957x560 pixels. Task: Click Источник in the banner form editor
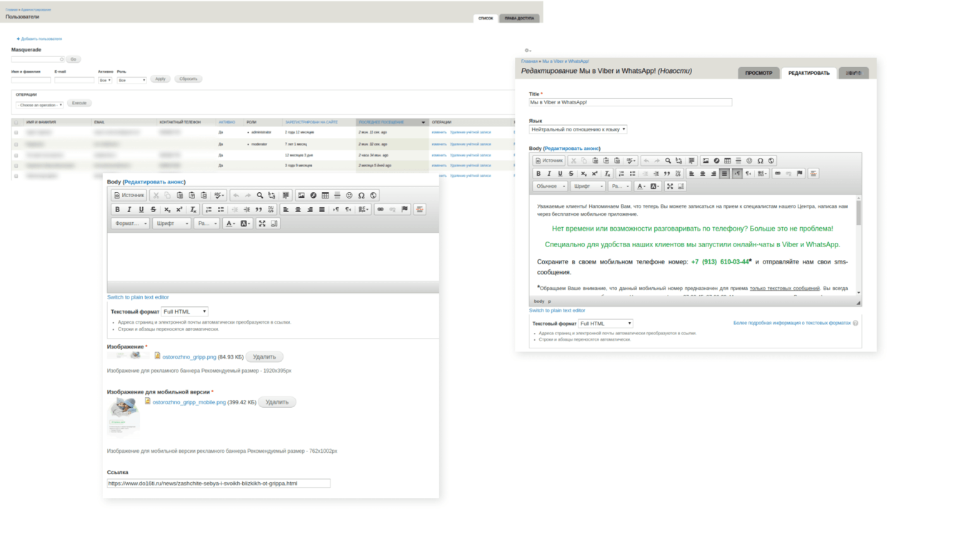pos(129,195)
